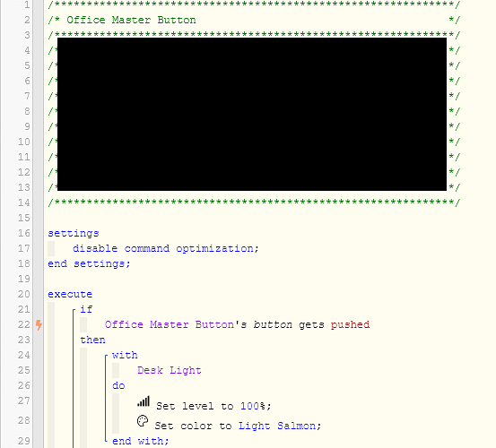The image size is (496, 448).
Task: Click the signal bars icon beside Set level
Action: pyautogui.click(x=144, y=401)
